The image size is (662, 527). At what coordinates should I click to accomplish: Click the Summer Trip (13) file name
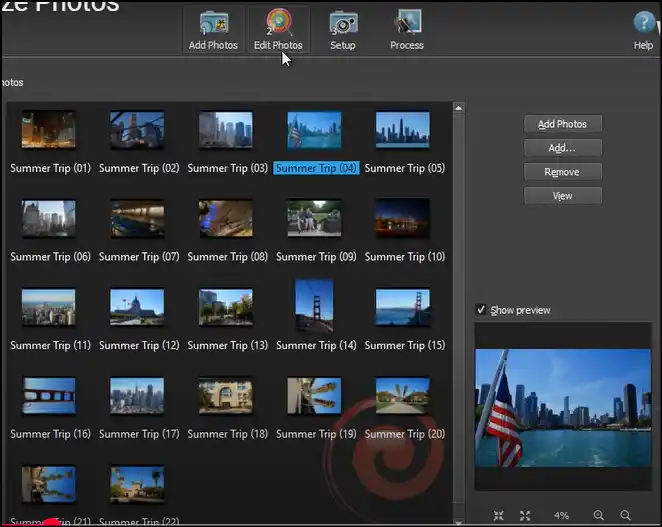(x=228, y=345)
